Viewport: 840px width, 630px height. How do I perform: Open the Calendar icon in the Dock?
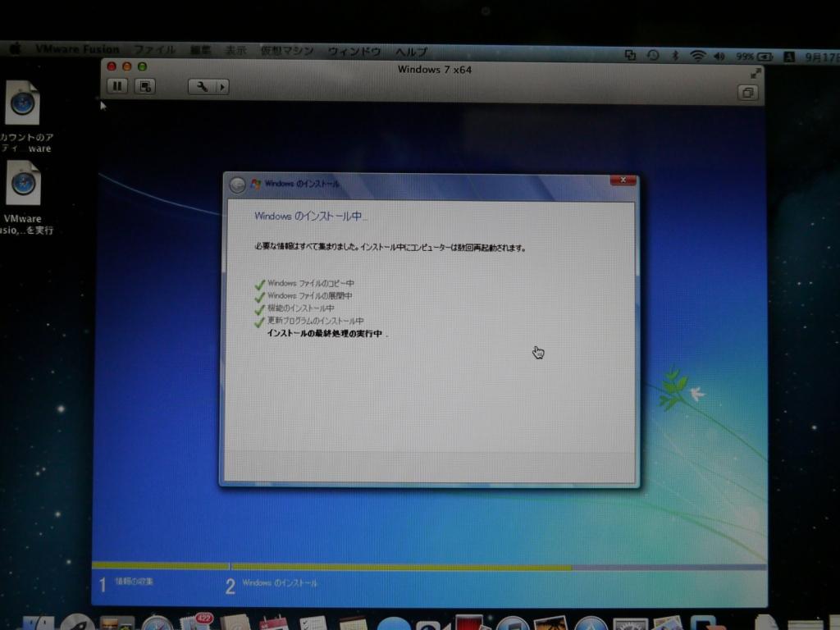tap(273, 623)
